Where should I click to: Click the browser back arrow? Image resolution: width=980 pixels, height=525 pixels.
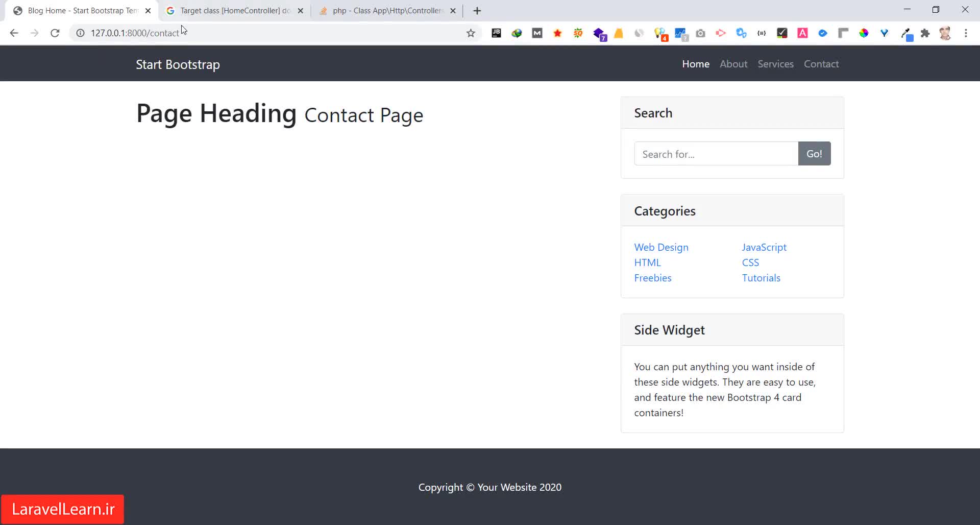coord(14,33)
